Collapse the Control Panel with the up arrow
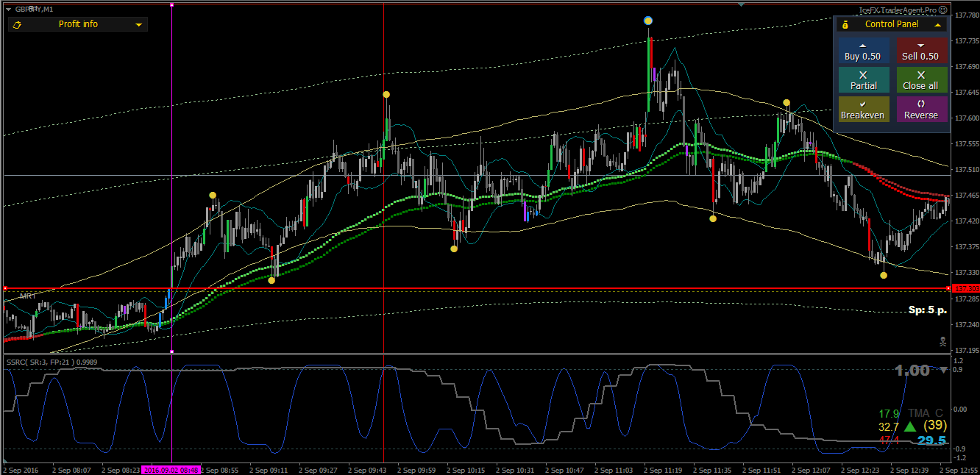Image resolution: width=980 pixels, height=475 pixels. click(x=937, y=24)
